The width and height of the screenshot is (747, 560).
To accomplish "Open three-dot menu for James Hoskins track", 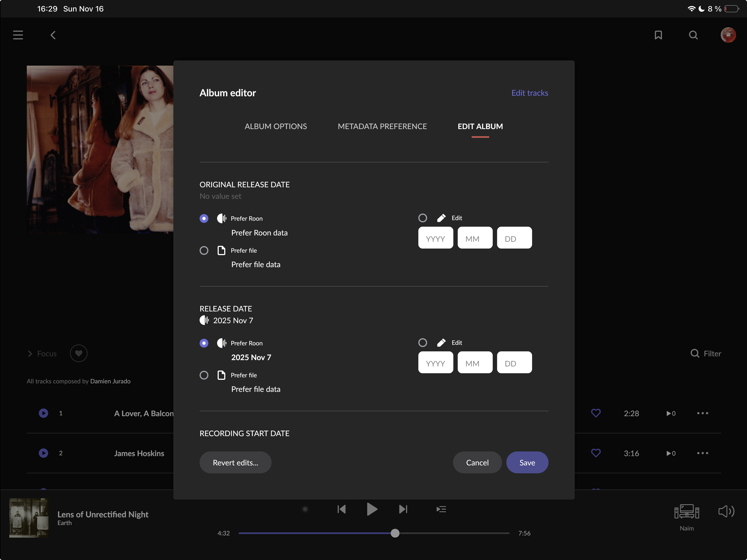I will tap(702, 453).
